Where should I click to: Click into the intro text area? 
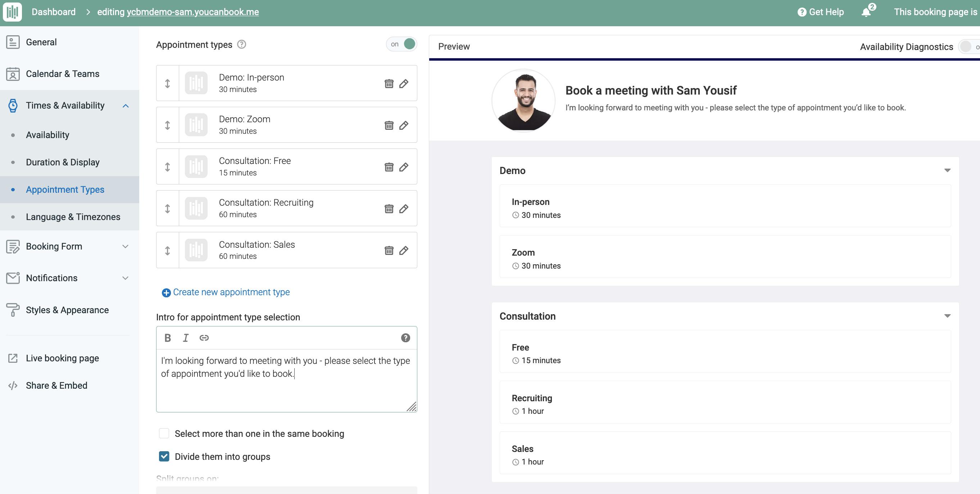point(286,380)
